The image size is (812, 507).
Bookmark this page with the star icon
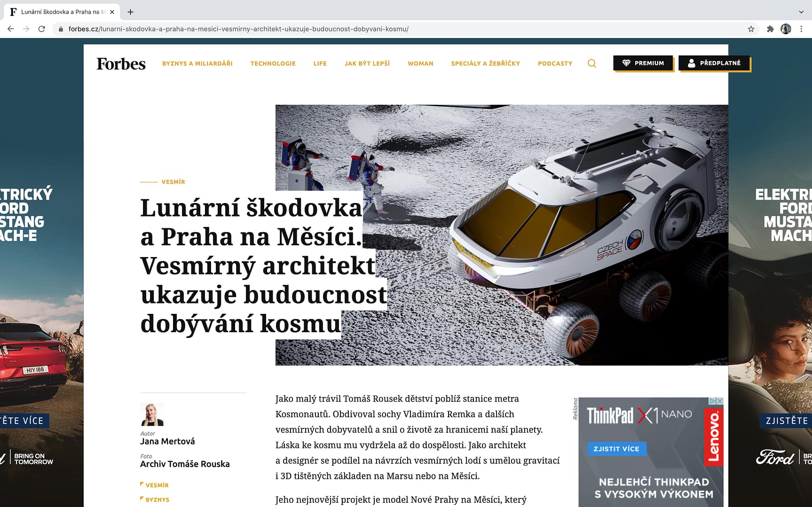(751, 29)
